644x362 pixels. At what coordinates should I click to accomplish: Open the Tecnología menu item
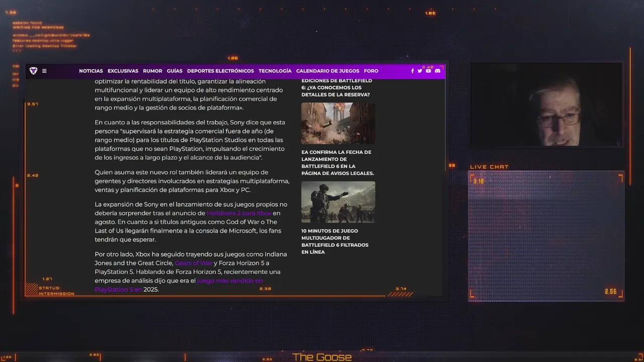pos(275,71)
